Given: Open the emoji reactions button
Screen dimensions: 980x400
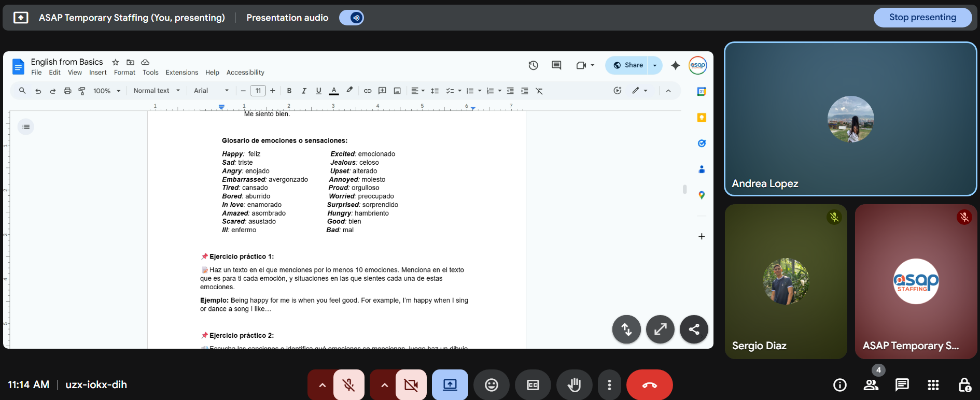Looking at the screenshot, I should [x=491, y=385].
